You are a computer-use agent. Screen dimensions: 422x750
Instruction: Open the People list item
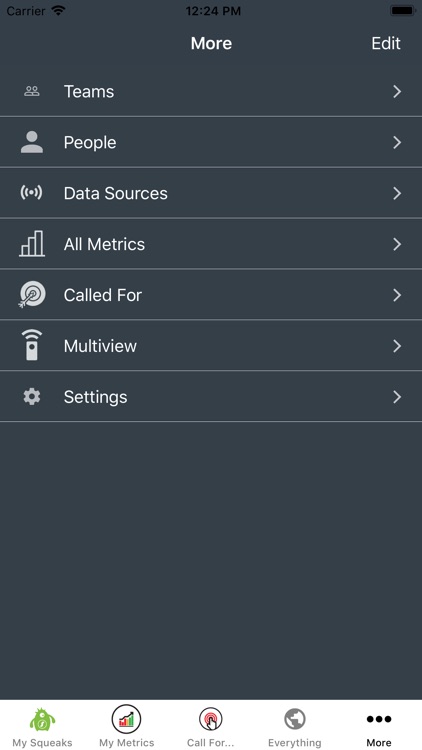pyautogui.click(x=211, y=142)
